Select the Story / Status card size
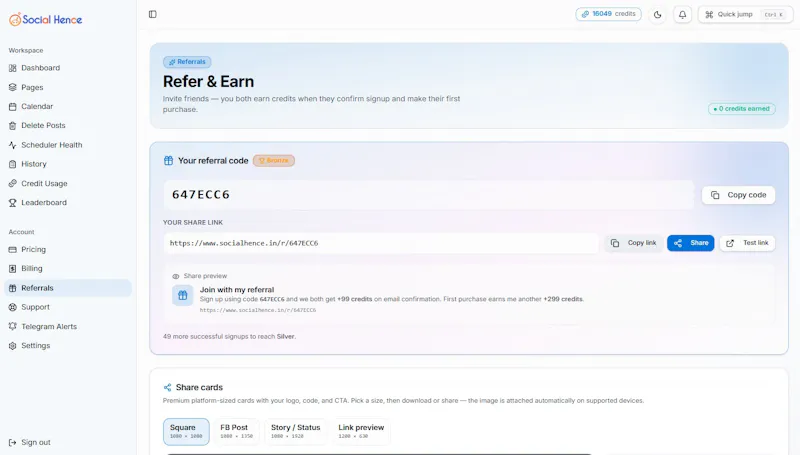The width and height of the screenshot is (800, 455). point(295,432)
